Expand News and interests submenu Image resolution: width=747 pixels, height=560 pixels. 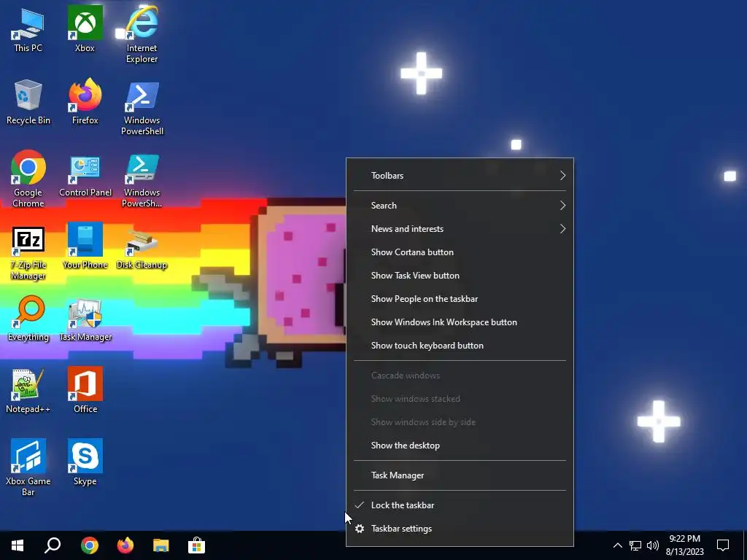click(x=460, y=229)
